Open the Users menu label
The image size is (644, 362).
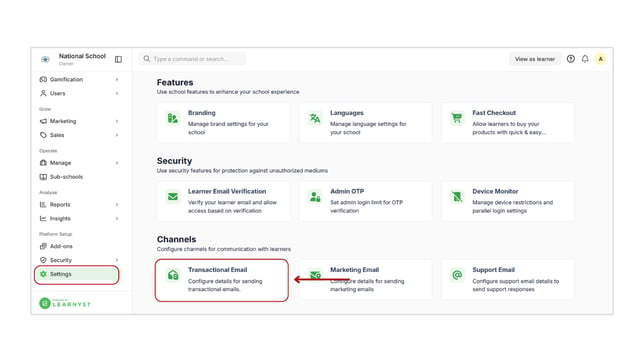58,93
